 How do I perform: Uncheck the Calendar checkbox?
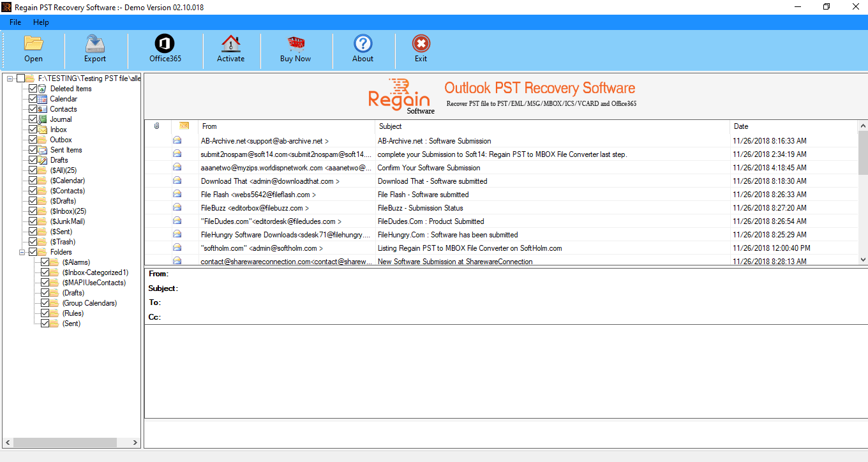point(33,99)
